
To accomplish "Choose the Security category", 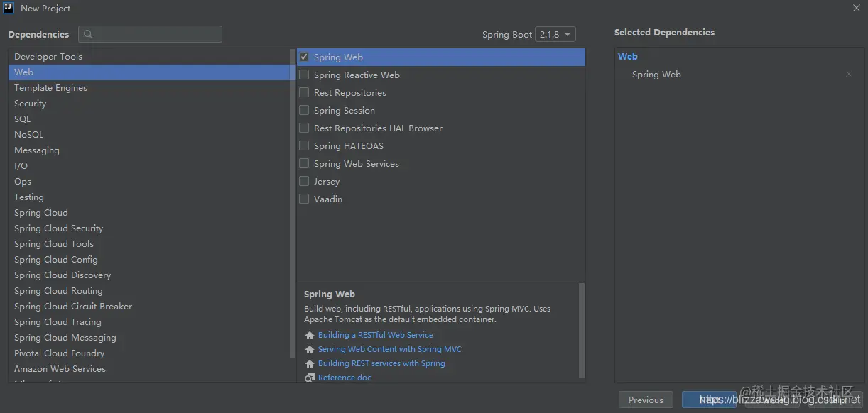I will click(x=149, y=104).
